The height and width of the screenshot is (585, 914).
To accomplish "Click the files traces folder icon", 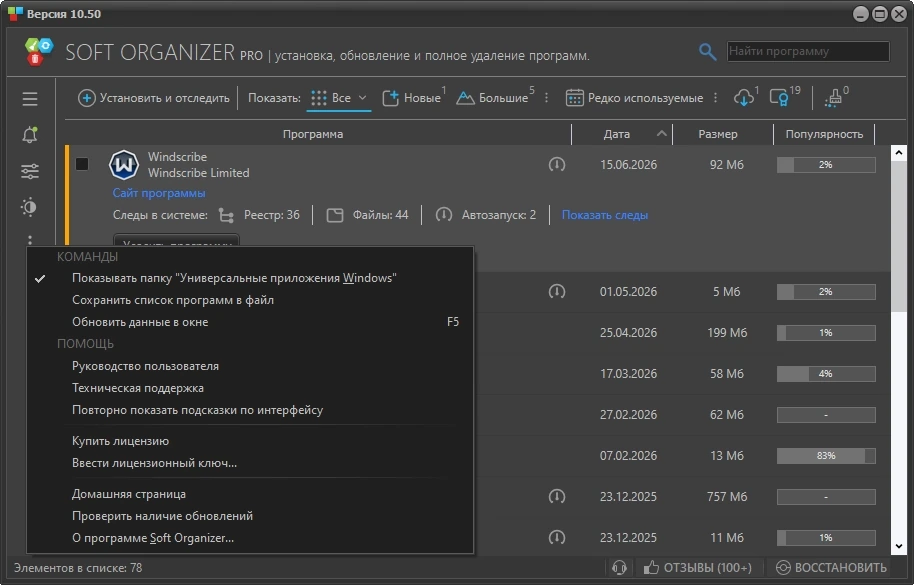I will pyautogui.click(x=335, y=216).
